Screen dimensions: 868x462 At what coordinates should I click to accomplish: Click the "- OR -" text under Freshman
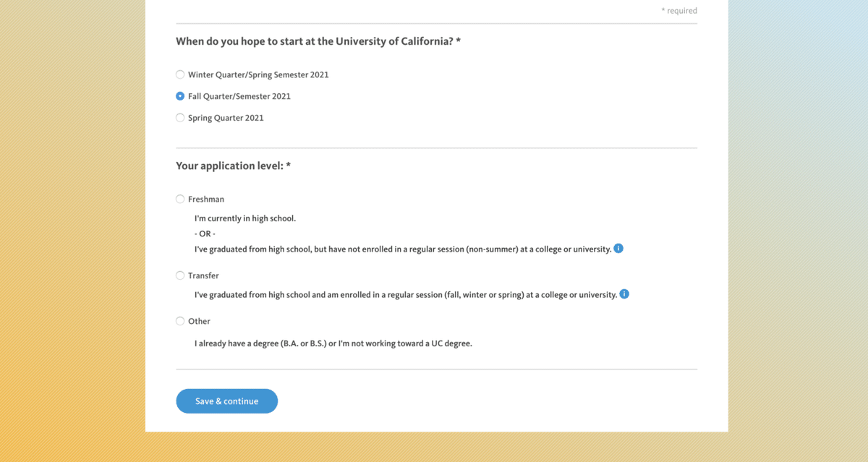(205, 234)
